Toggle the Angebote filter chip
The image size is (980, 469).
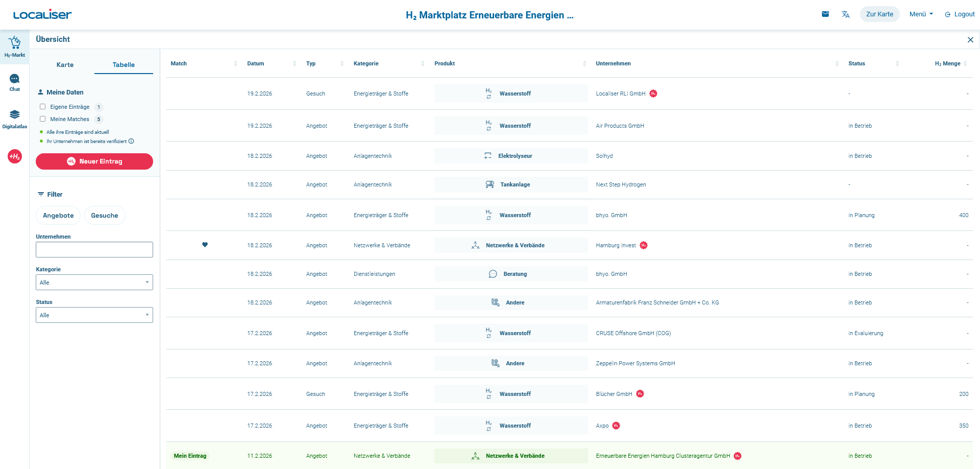pos(58,216)
